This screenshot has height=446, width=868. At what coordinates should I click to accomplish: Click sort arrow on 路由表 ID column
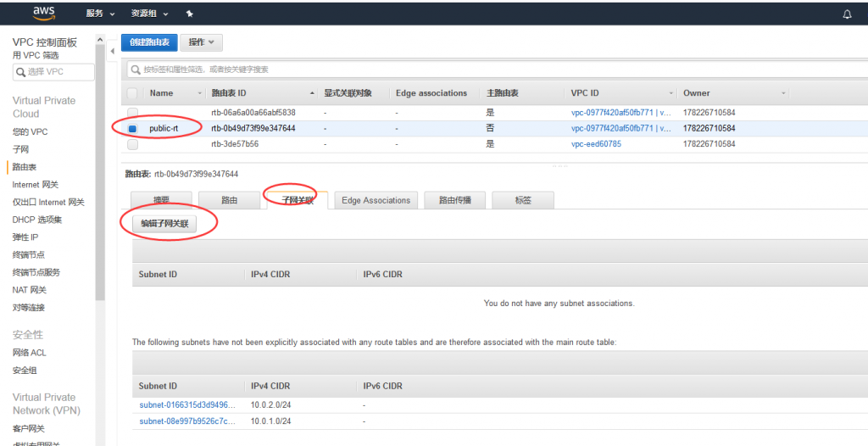pos(313,93)
